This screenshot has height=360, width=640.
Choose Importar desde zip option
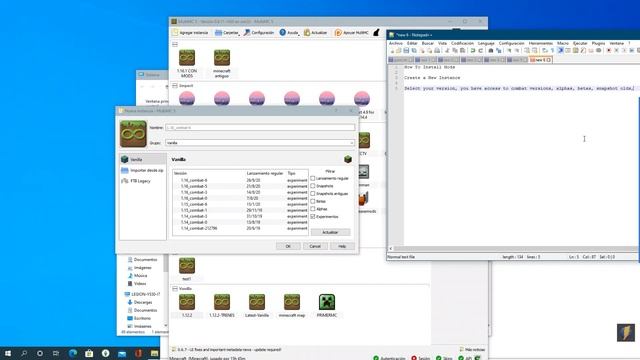click(x=143, y=170)
